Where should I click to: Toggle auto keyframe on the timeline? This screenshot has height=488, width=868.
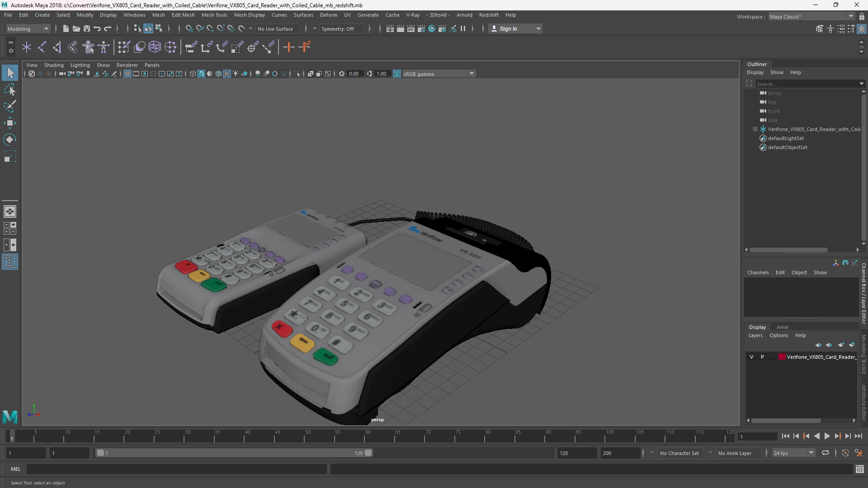[x=845, y=453]
